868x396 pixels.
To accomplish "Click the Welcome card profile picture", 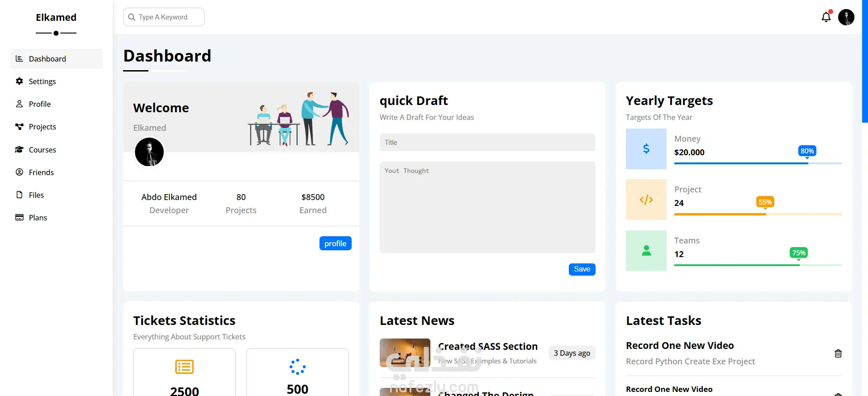I will point(149,152).
